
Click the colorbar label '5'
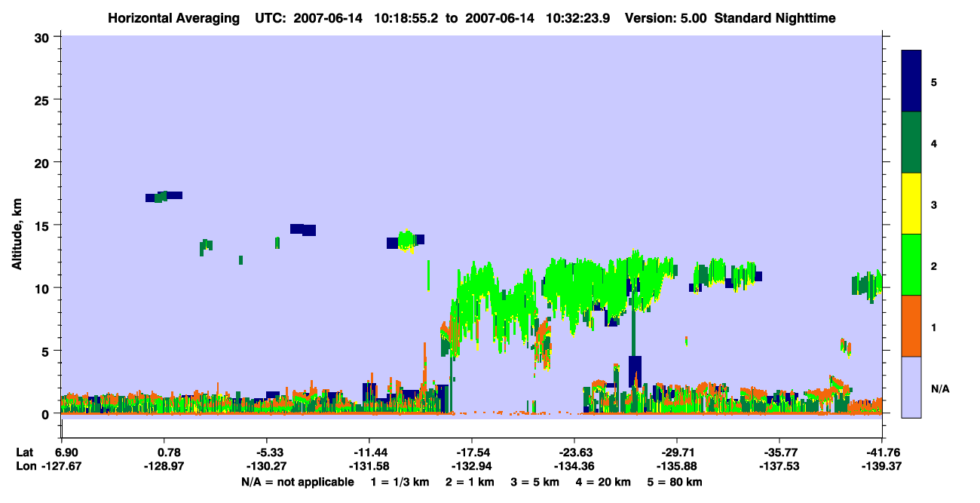pos(934,81)
